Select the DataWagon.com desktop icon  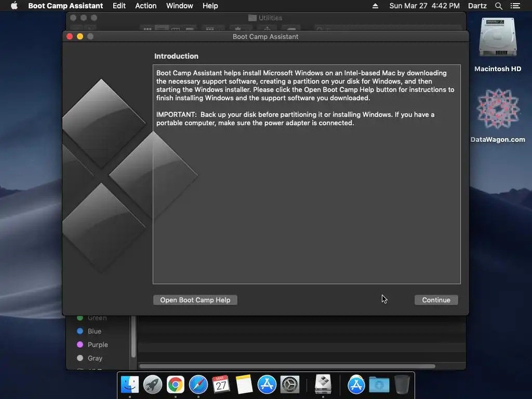(498, 115)
